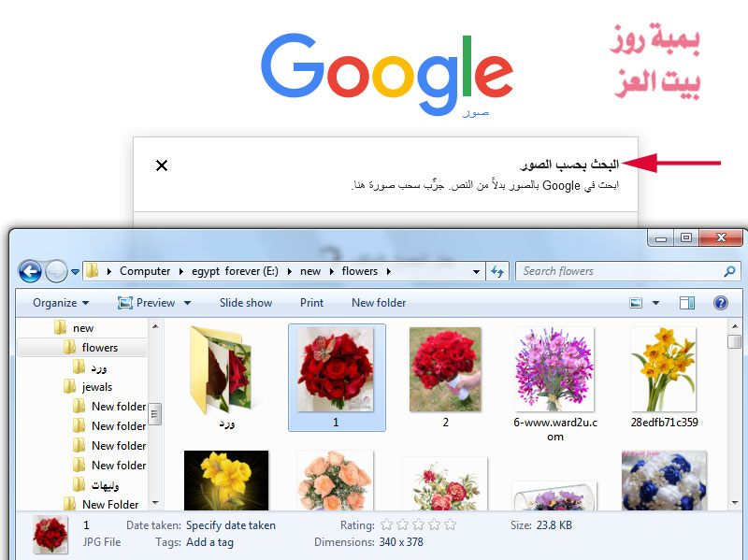Screen dimensions: 748x560
Task: Click the Forward navigation arrow in Explorer
Action: (x=56, y=271)
